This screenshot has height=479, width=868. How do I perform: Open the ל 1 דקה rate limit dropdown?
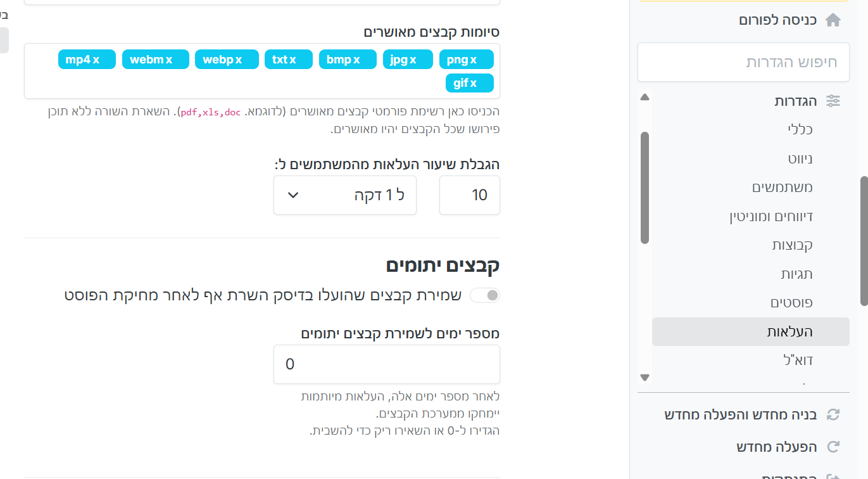coord(344,195)
